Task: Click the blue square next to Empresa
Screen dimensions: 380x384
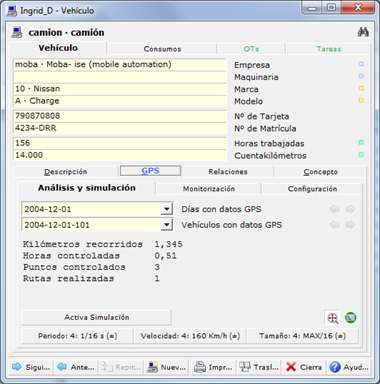Action: pyautogui.click(x=361, y=64)
